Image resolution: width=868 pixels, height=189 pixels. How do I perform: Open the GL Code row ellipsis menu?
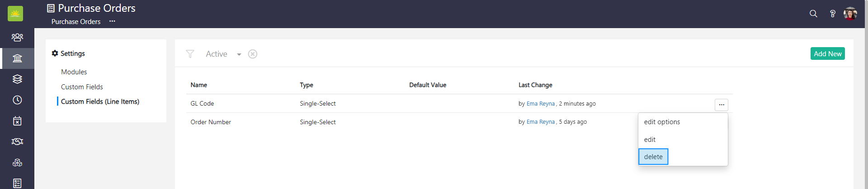721,105
